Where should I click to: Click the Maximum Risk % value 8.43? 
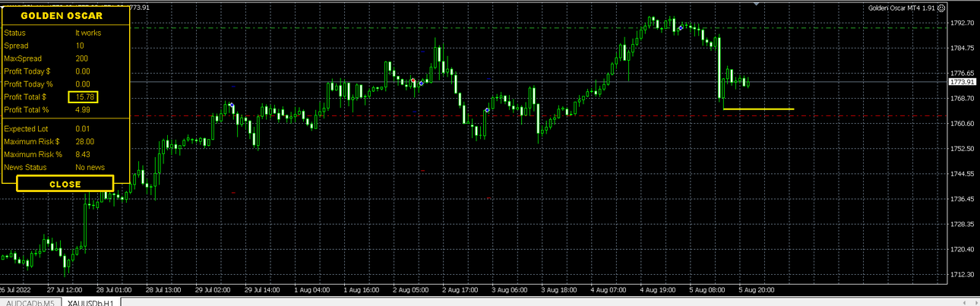(x=83, y=154)
